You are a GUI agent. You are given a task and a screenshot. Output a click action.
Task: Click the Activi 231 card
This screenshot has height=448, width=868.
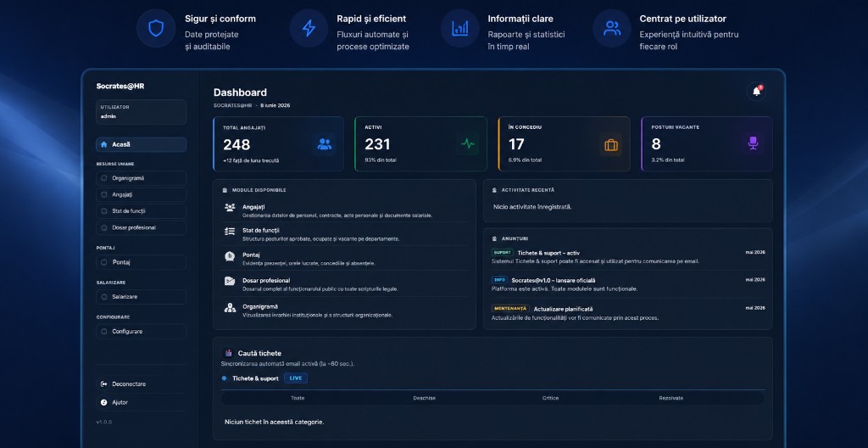pos(420,143)
